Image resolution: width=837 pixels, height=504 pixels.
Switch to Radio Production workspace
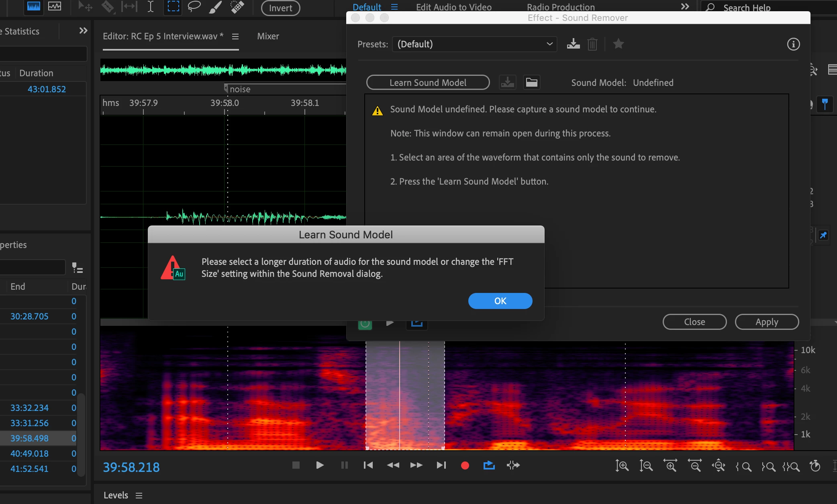point(561,7)
